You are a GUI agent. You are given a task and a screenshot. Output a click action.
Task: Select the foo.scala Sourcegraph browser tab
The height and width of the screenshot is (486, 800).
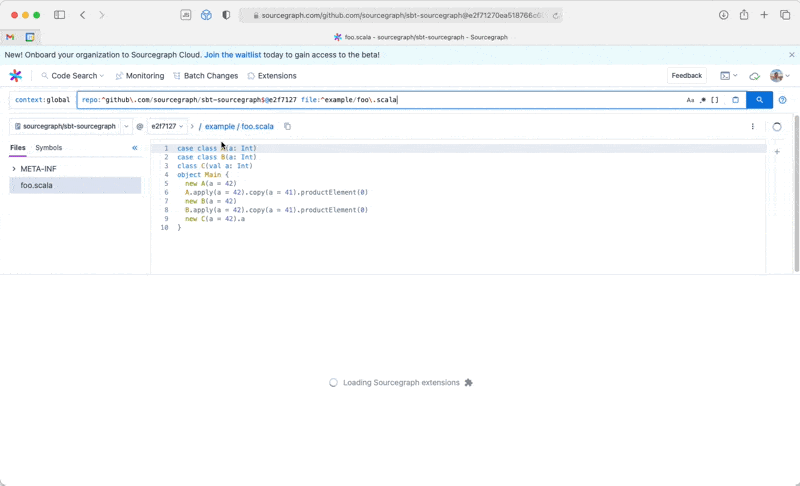[420, 37]
